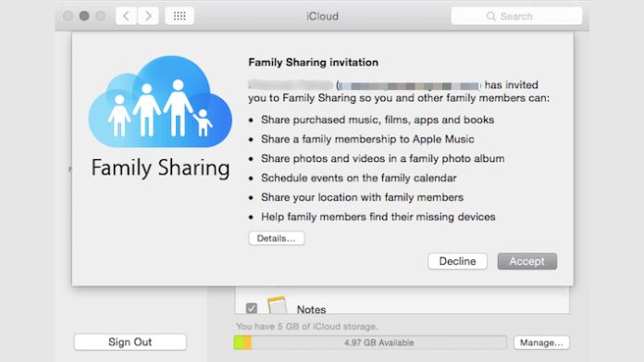The height and width of the screenshot is (362, 644).
Task: Click the Sign Out button
Action: 130,342
